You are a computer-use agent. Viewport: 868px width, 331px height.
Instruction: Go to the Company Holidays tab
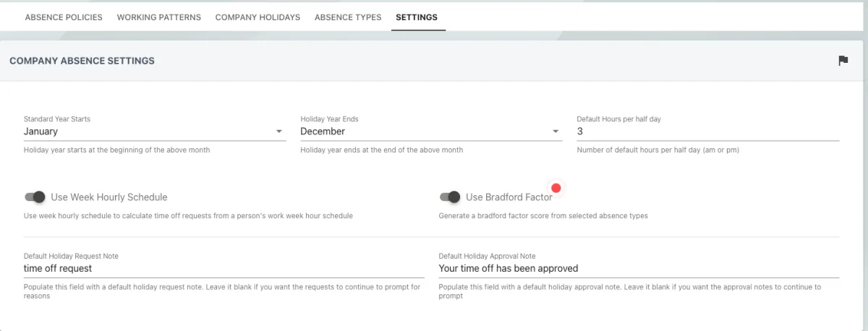pos(258,17)
